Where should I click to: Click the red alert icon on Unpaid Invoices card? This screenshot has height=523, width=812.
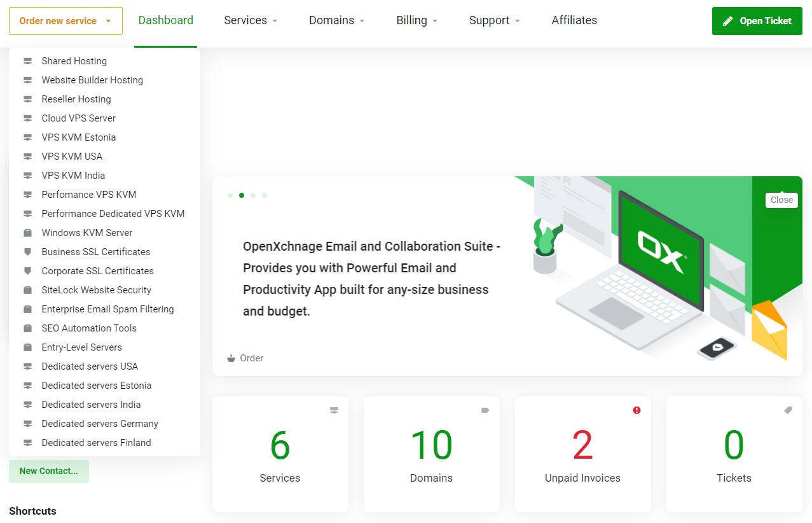point(637,410)
